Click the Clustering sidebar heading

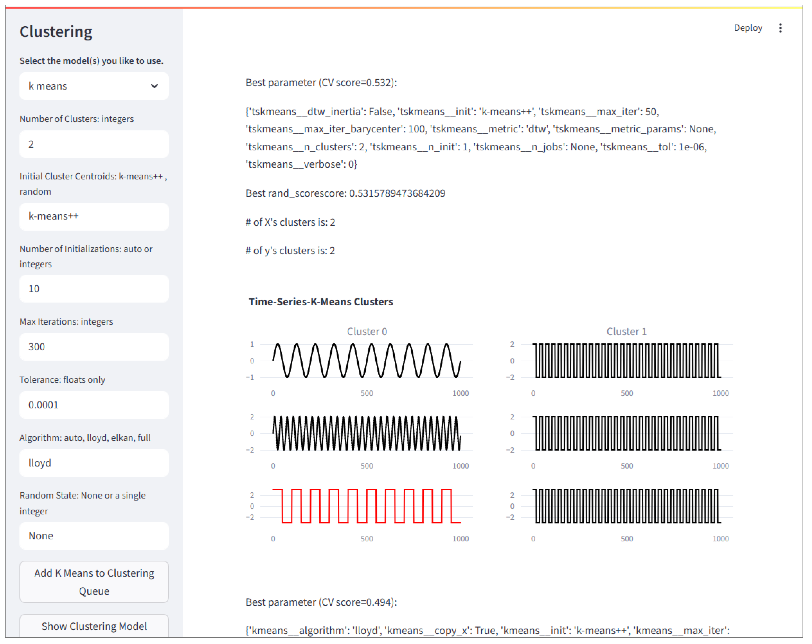pyautogui.click(x=56, y=32)
